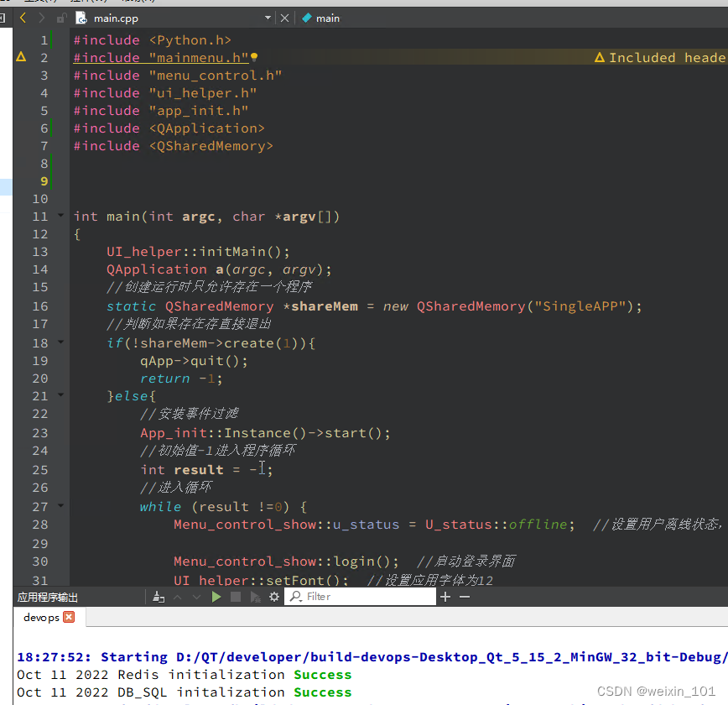
Task: Collapse the main function at line 11
Action: point(61,215)
